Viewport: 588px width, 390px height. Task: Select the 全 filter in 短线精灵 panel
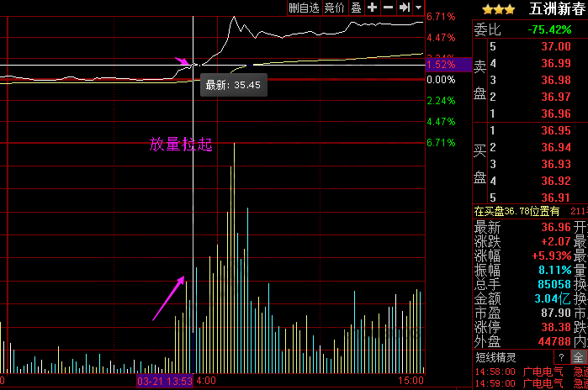(x=579, y=357)
